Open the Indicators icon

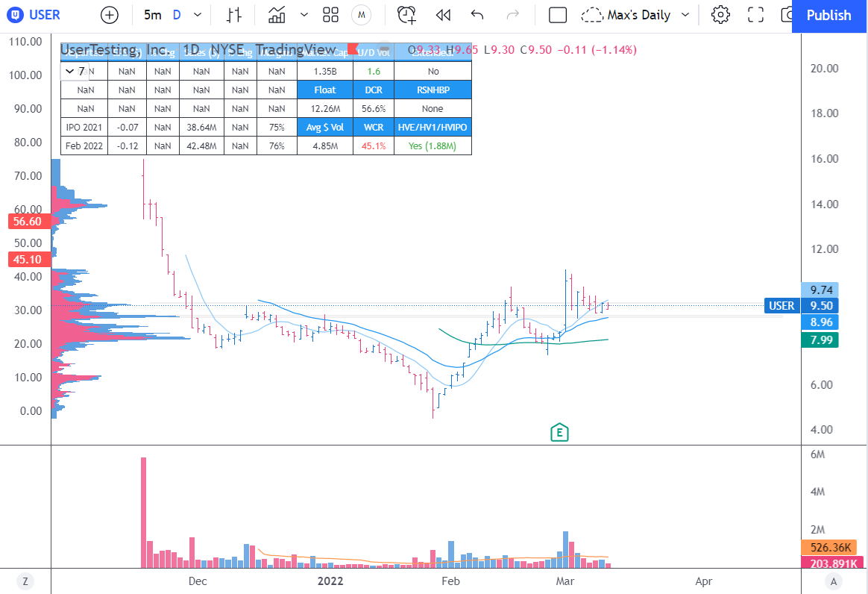[276, 15]
